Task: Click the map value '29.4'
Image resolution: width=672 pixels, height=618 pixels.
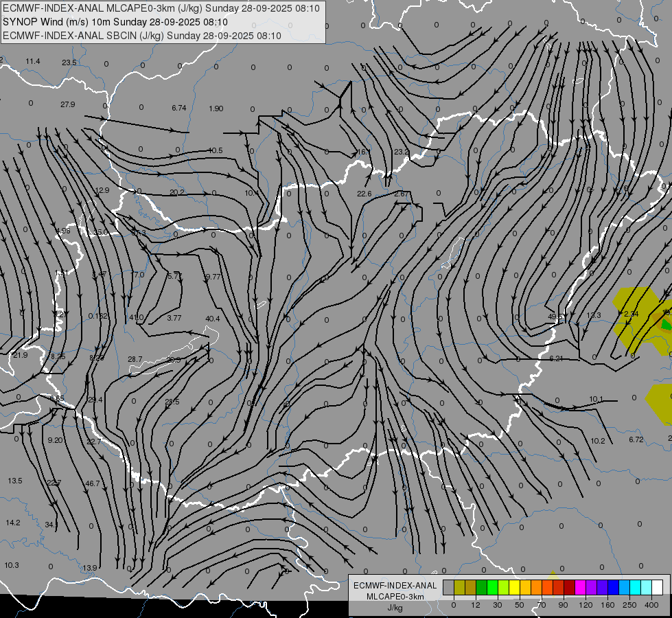Action: (95, 400)
